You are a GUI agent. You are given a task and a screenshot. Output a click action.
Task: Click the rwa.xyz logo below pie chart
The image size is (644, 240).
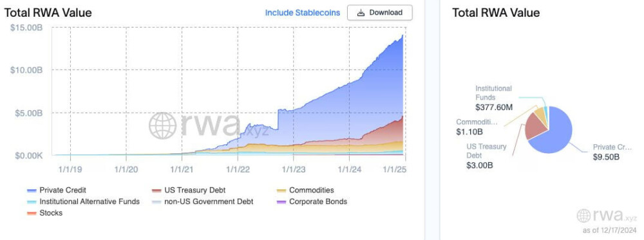[x=607, y=216]
